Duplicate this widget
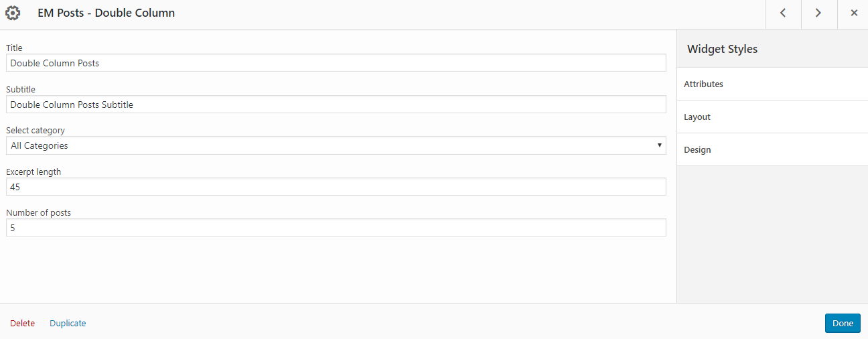Viewport: 868px width, 339px height. pyautogui.click(x=68, y=324)
